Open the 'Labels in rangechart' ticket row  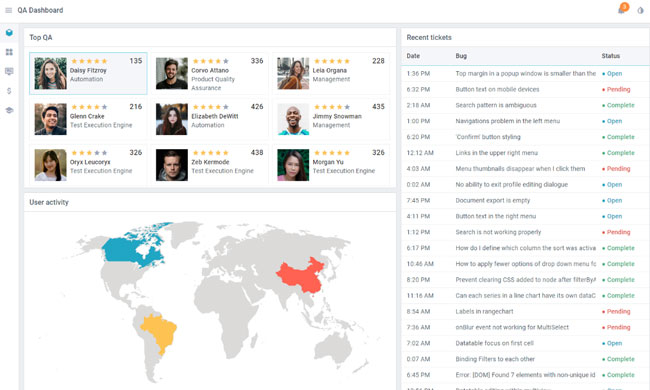pyautogui.click(x=525, y=311)
